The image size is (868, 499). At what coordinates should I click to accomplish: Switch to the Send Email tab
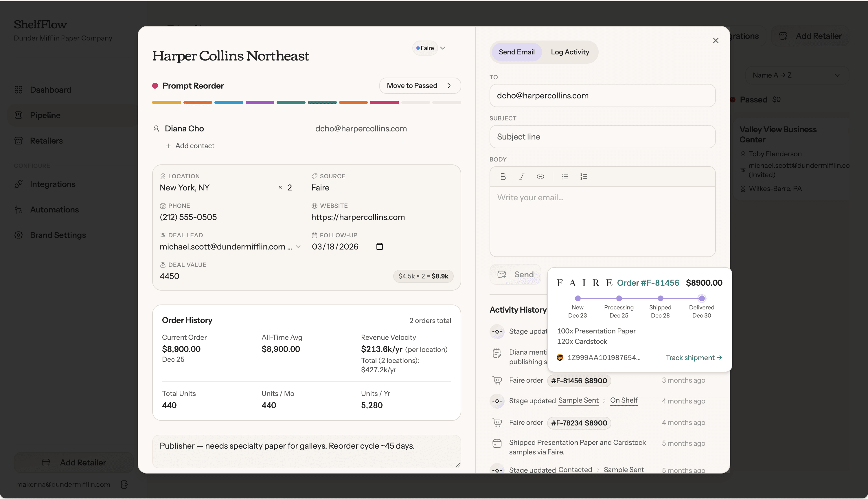coord(516,52)
